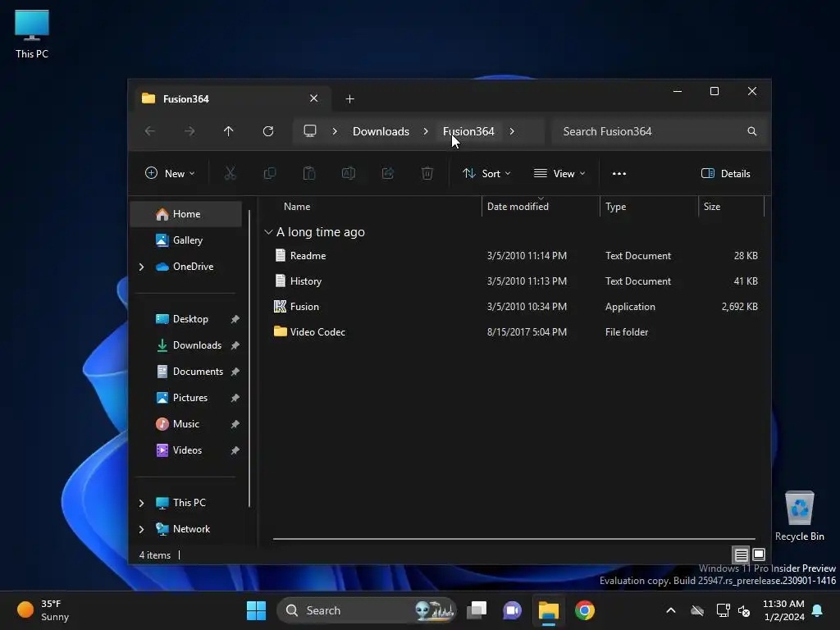
Task: Open Recycle Bin on desktop
Action: (x=799, y=517)
